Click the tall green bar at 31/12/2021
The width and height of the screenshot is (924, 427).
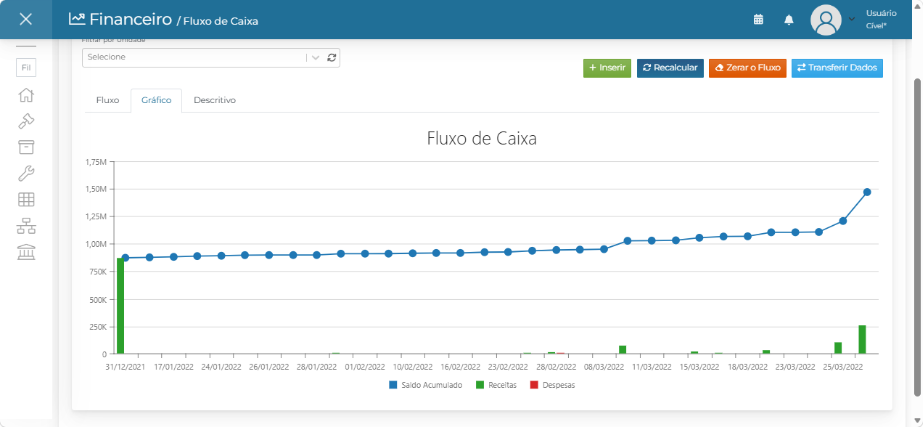pyautogui.click(x=120, y=306)
